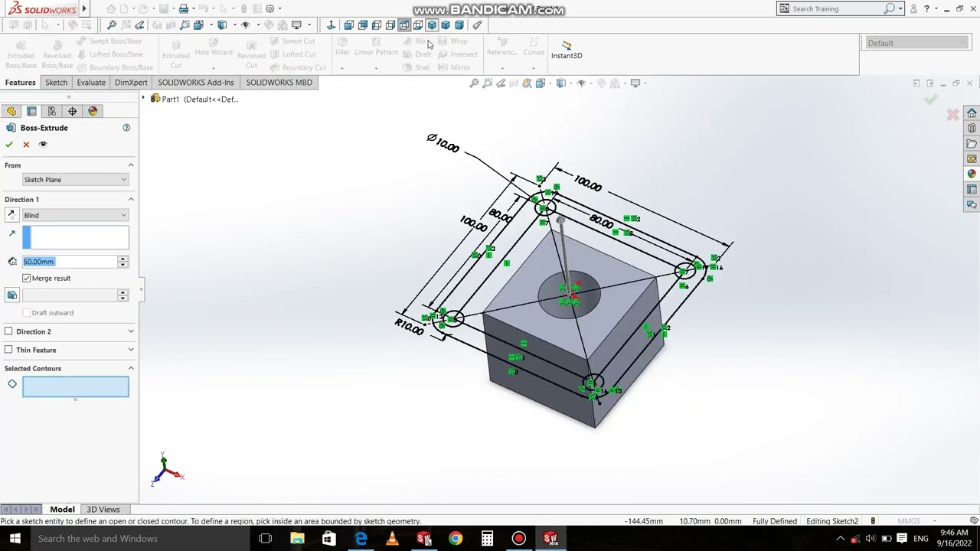The width and height of the screenshot is (980, 551).
Task: Click Normal To view icon
Action: 331,25
